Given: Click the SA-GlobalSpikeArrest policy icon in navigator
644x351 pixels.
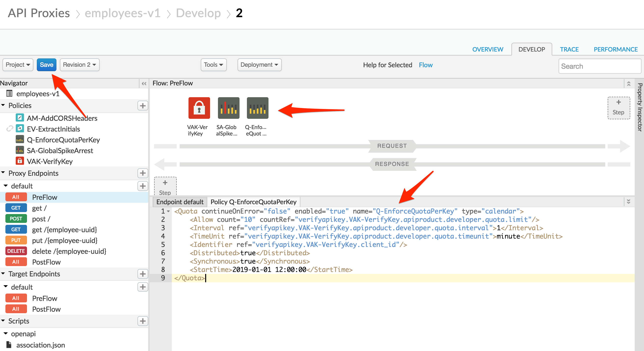Looking at the screenshot, I should 20,150.
